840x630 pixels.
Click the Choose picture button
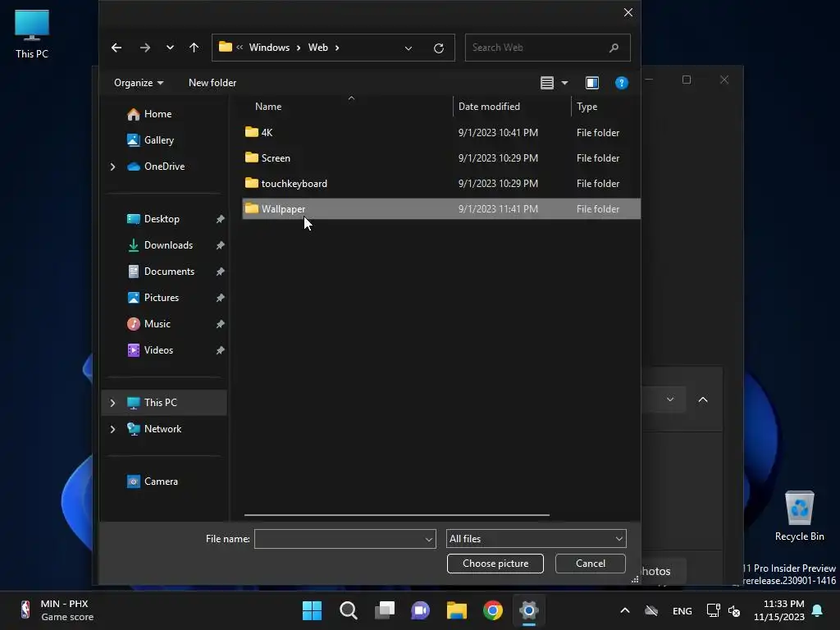coord(495,564)
